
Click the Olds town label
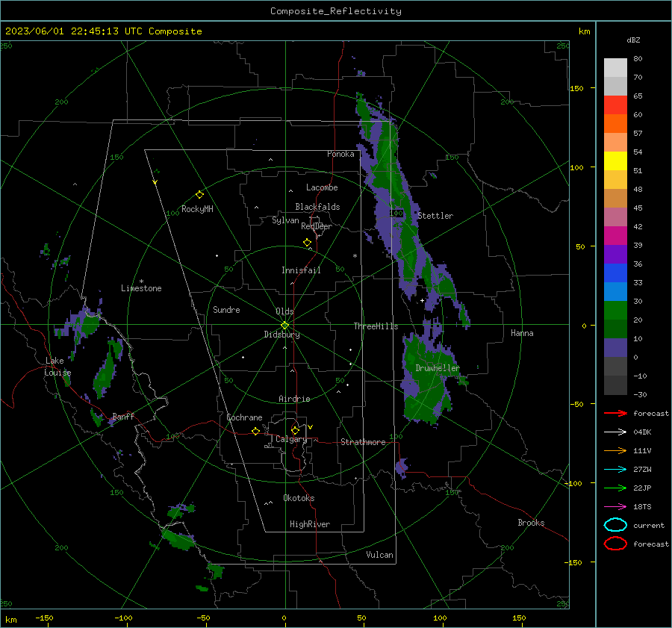284,311
